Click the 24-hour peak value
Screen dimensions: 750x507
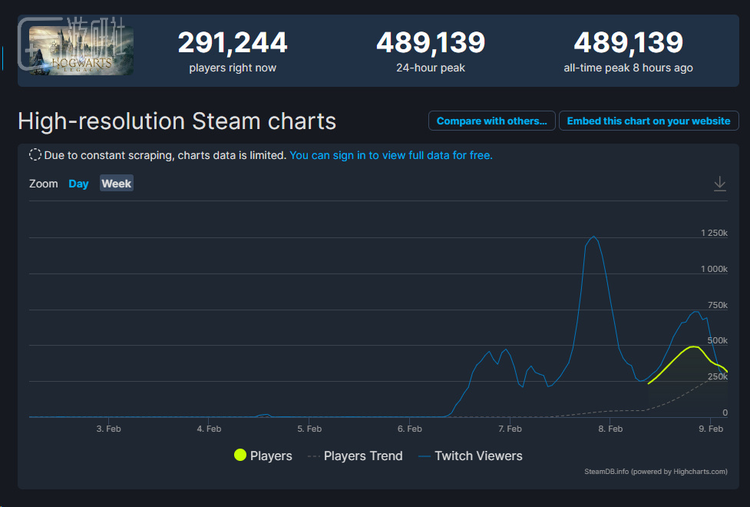point(430,43)
